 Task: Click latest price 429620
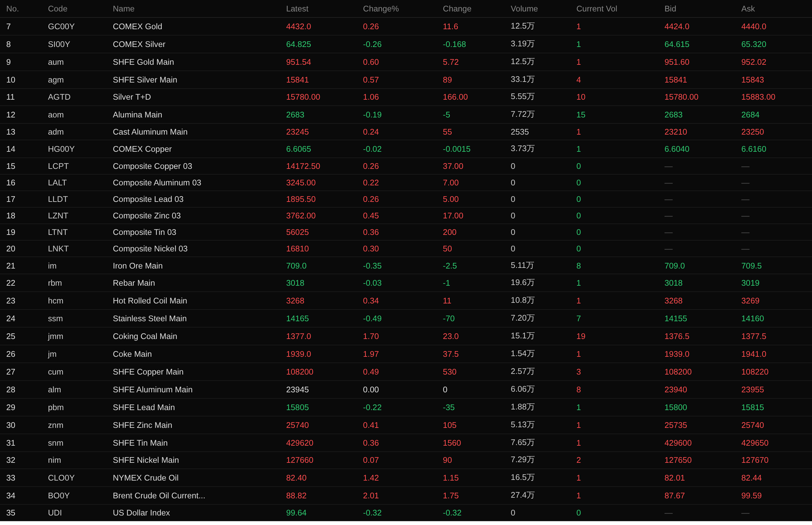click(300, 443)
